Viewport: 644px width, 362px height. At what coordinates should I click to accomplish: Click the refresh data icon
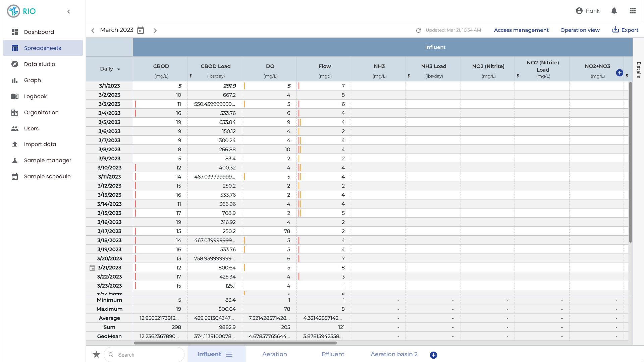pyautogui.click(x=418, y=31)
